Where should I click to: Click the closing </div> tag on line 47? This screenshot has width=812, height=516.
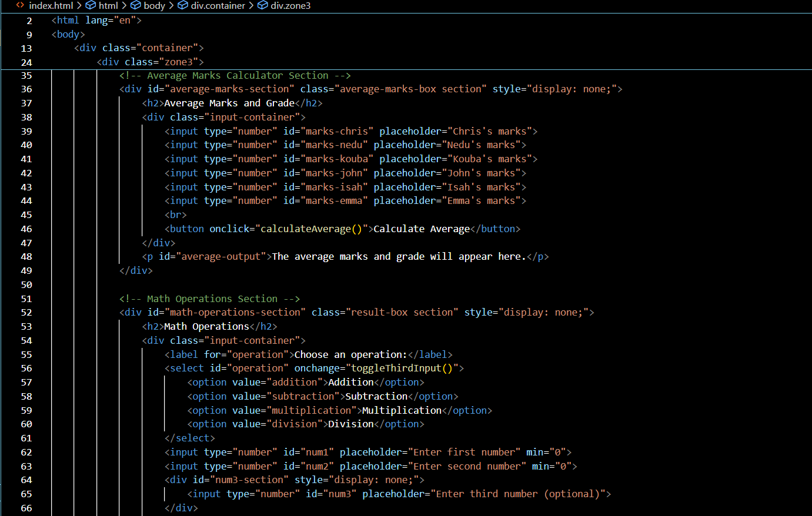click(159, 243)
